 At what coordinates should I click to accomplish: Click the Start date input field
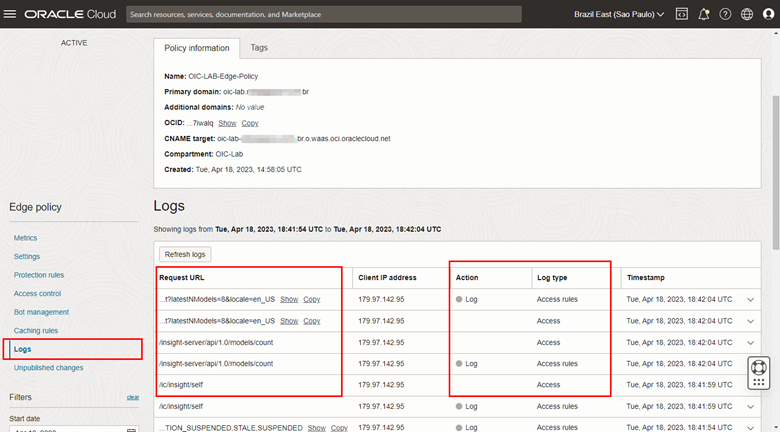pos(74,429)
